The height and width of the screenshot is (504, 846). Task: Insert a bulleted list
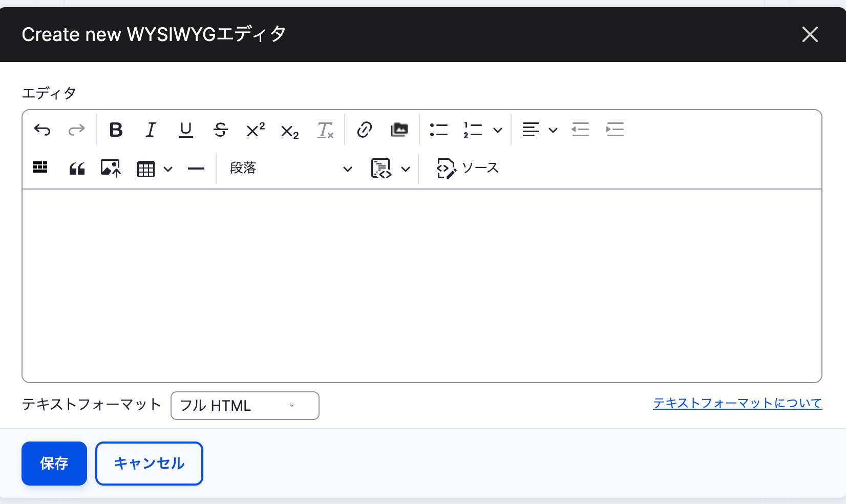click(x=439, y=130)
